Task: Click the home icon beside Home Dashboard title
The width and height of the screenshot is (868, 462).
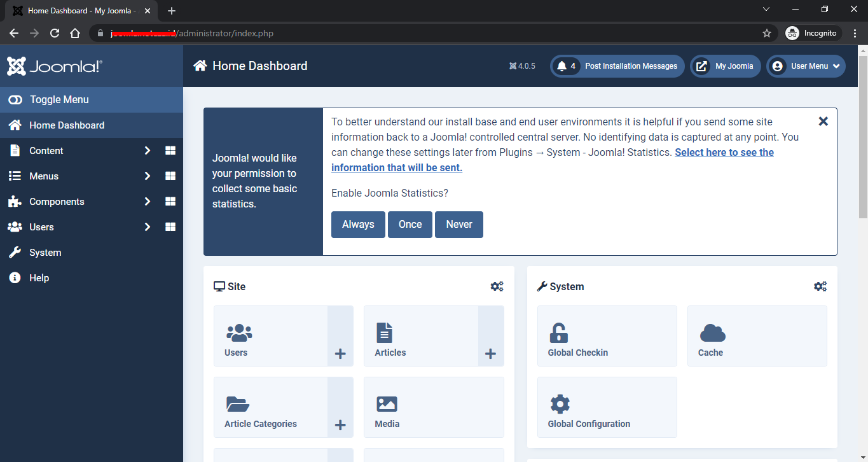Action: point(200,66)
